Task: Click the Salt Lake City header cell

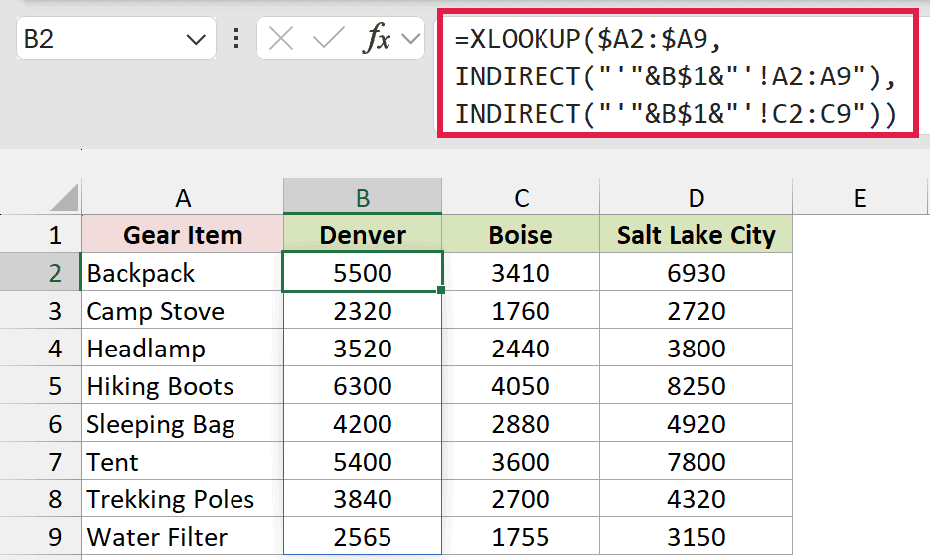Action: [696, 234]
